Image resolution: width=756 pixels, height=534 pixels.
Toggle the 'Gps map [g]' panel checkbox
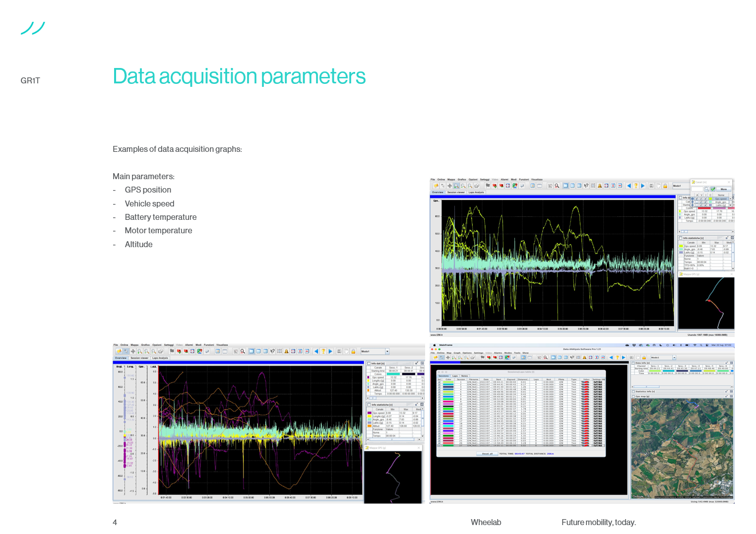[633, 397]
